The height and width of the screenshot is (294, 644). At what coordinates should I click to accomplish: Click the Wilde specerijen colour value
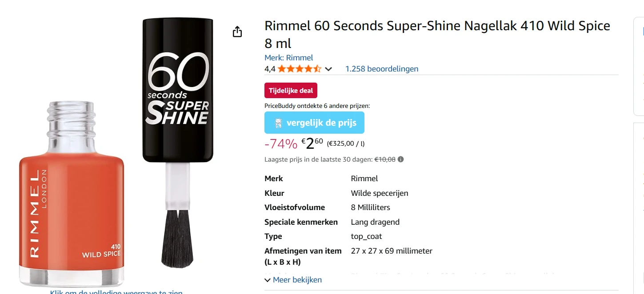tap(380, 193)
